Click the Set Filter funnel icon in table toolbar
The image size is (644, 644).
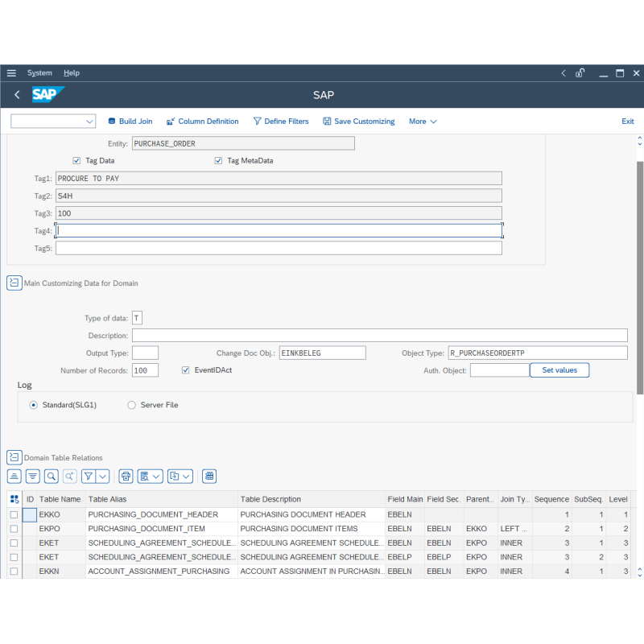tap(89, 477)
